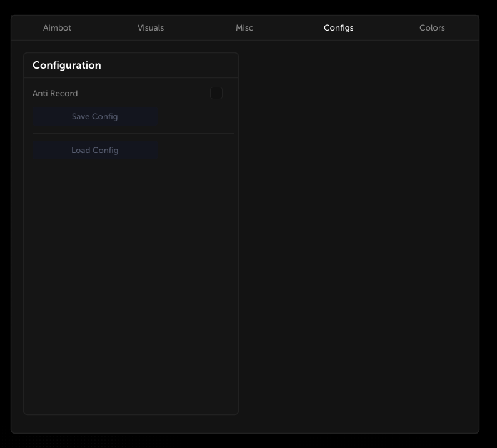
Task: Click the divider between Save and Load Config
Action: pos(133,133)
